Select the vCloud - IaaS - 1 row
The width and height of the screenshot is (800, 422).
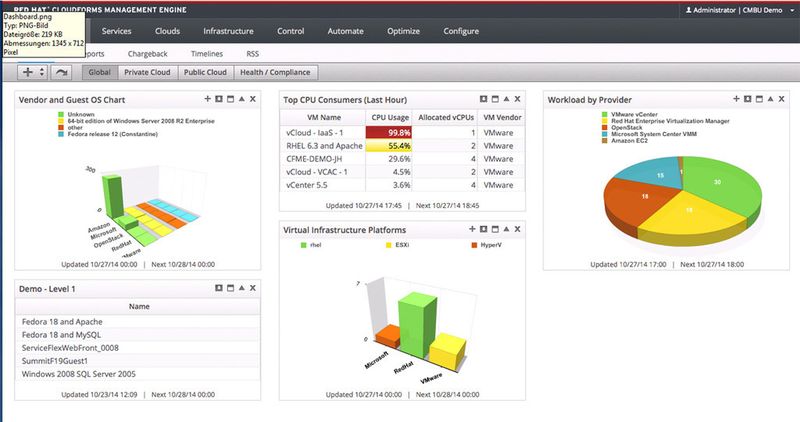pyautogui.click(x=403, y=133)
